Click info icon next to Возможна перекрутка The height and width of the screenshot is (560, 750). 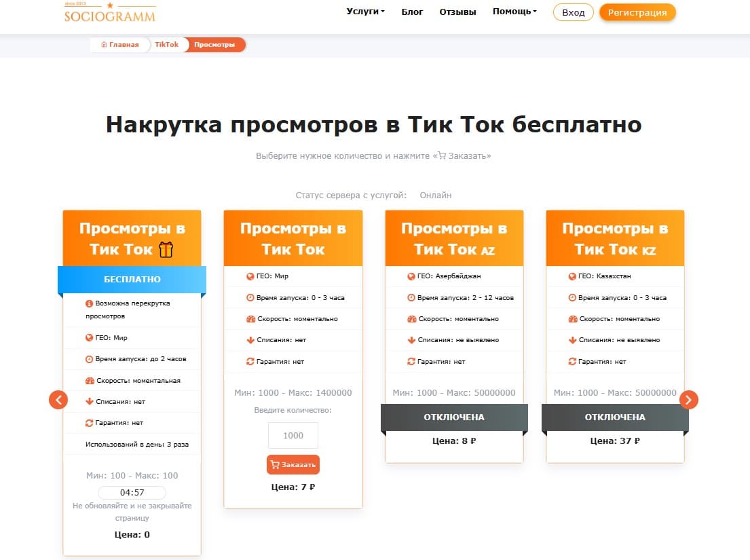pos(89,303)
